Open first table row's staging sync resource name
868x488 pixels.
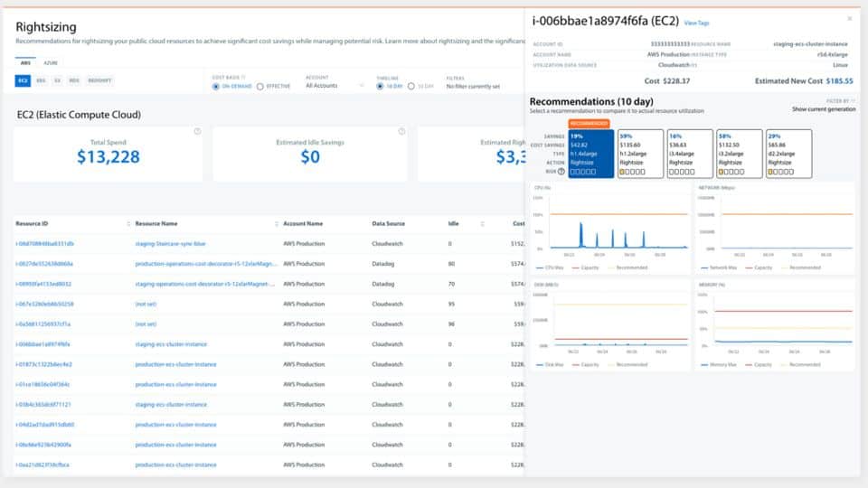[x=171, y=243]
